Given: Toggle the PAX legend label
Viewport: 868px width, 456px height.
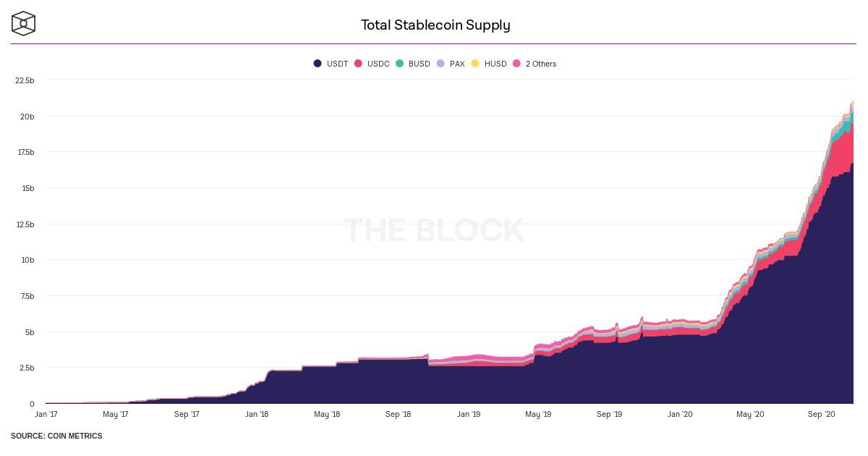Looking at the screenshot, I should pos(457,64).
